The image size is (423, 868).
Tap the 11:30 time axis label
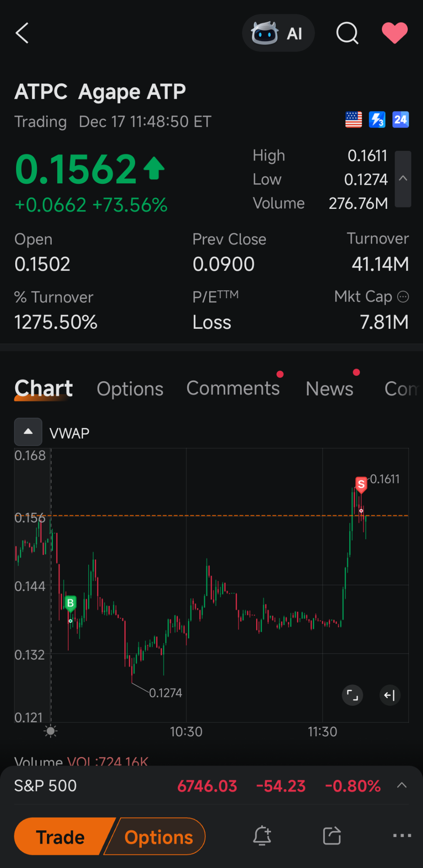tap(323, 732)
